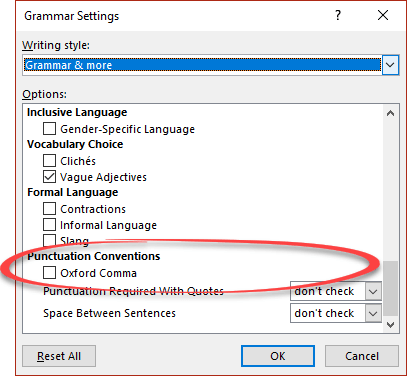Screen dimensions: 407x376
Task: Enable the Oxford Comma checkbox
Action: (49, 273)
